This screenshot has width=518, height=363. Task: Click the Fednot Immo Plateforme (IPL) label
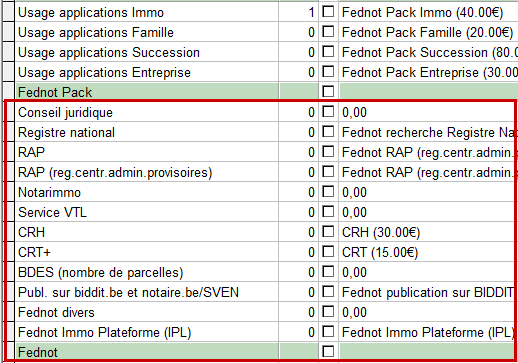point(104,332)
